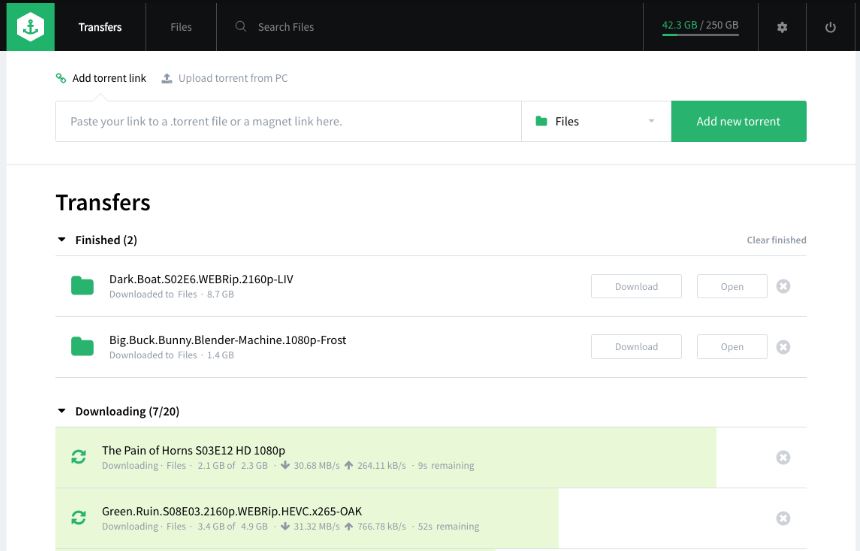860x551 pixels.
Task: Click the torrent link paste field
Action: coord(288,121)
